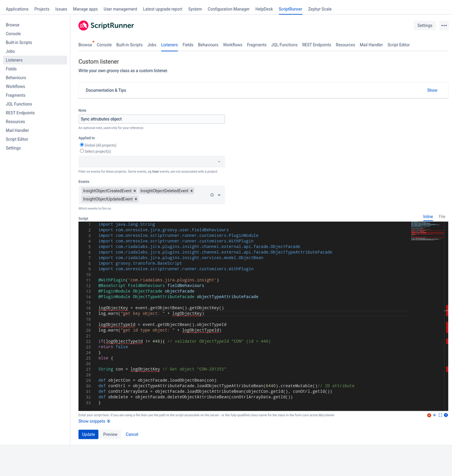Open the Workflows tab
Viewport: 452px width, 476px height.
[232, 45]
